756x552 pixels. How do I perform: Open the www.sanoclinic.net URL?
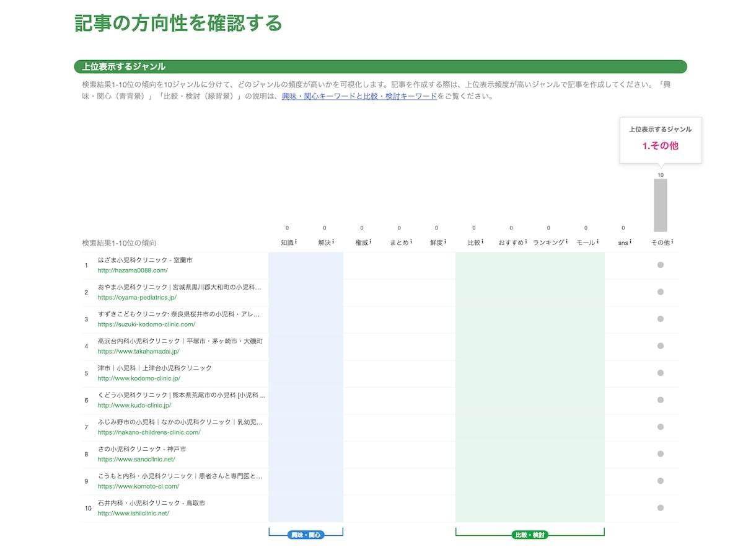click(x=136, y=460)
